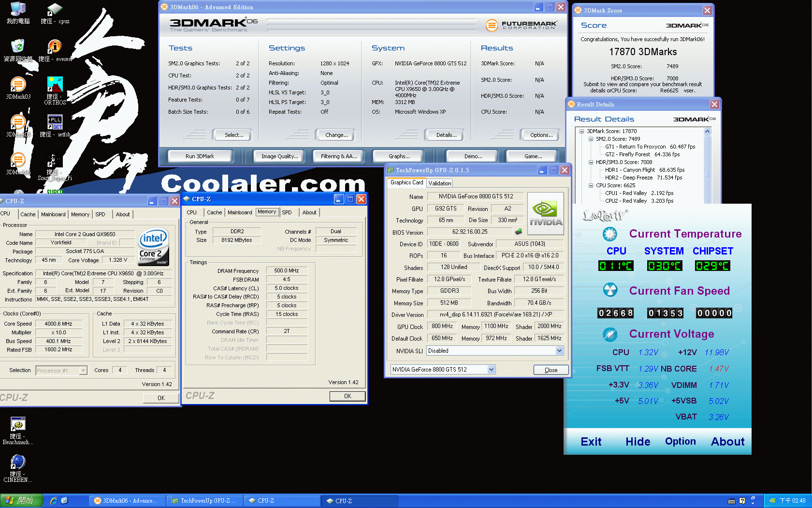Click the Futuremark logo in 3DMark06 window
812x508 pixels.
point(521,25)
